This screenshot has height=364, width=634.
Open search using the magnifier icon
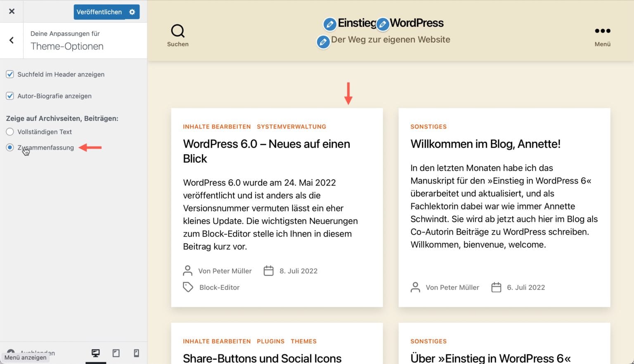[177, 31]
